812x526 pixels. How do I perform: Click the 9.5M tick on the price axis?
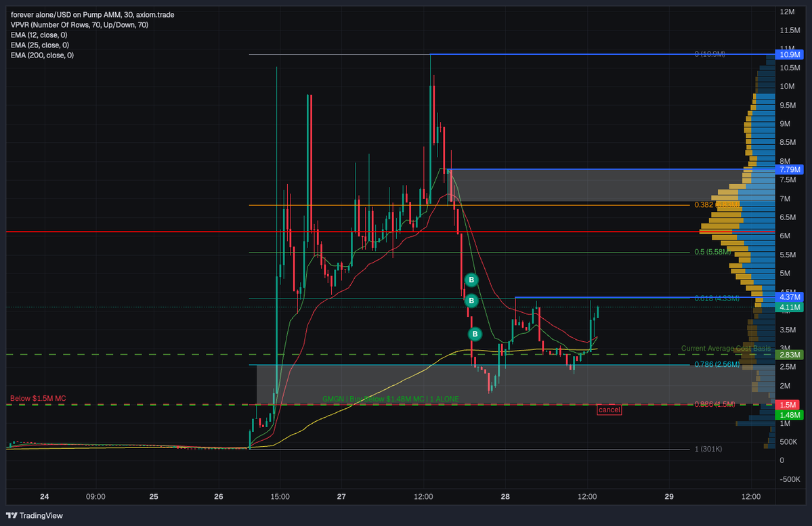[788, 105]
